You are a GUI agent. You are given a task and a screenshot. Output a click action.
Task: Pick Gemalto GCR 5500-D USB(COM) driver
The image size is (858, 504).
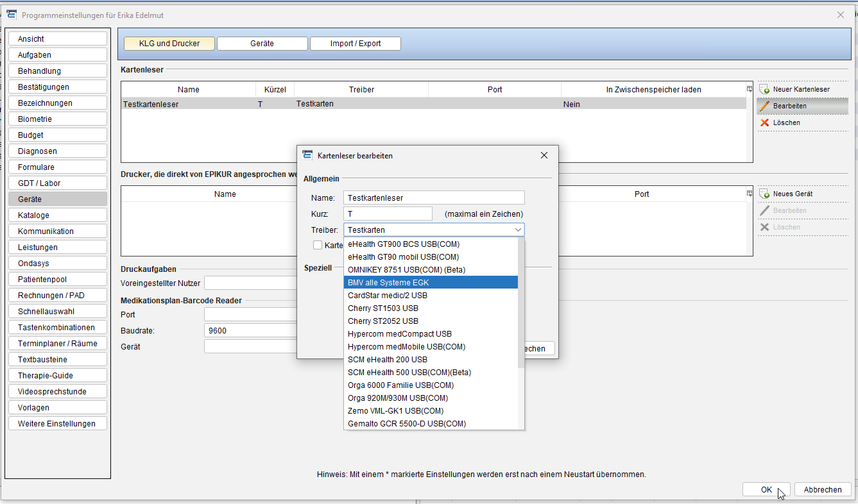pyautogui.click(x=431, y=423)
